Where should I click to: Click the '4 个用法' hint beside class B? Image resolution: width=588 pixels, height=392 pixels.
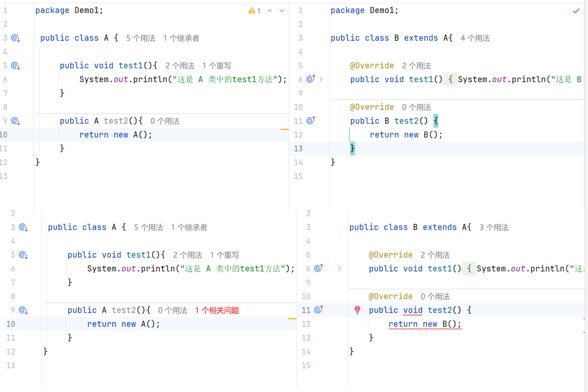tap(475, 38)
